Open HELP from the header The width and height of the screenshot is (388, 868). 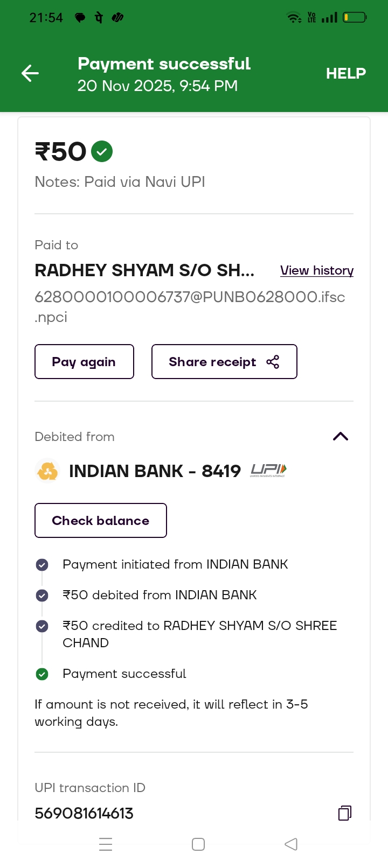point(345,73)
